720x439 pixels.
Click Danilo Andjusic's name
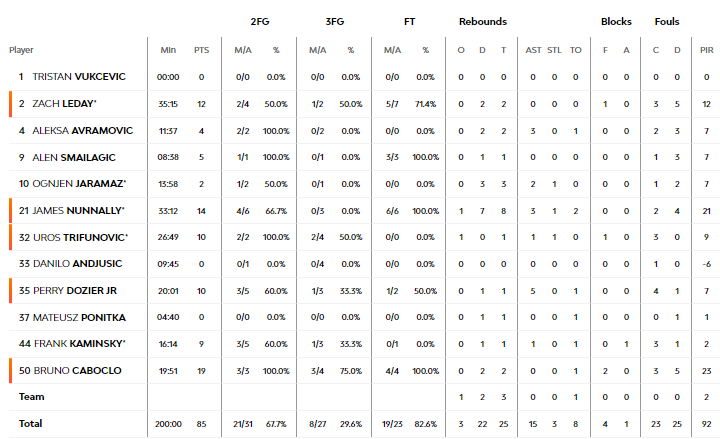pyautogui.click(x=77, y=264)
